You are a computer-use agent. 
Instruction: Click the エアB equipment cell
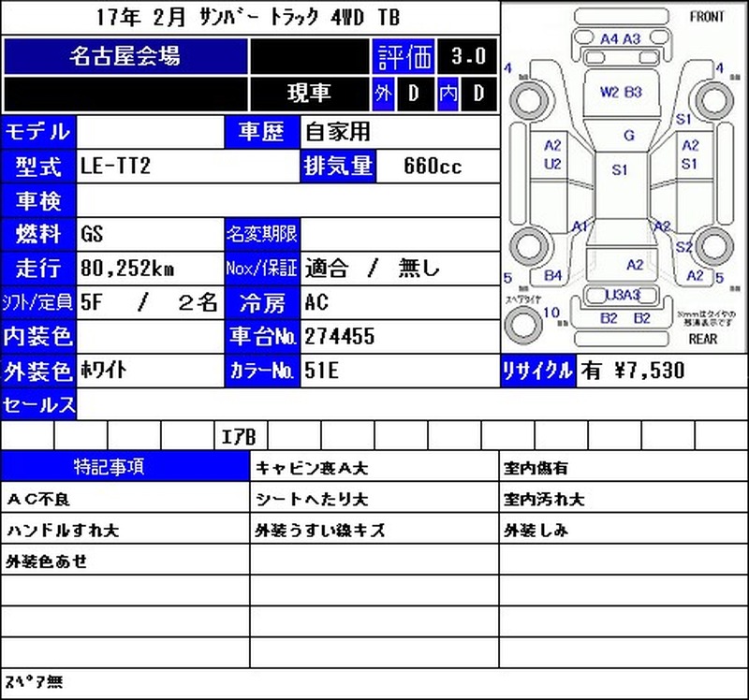pos(241,435)
